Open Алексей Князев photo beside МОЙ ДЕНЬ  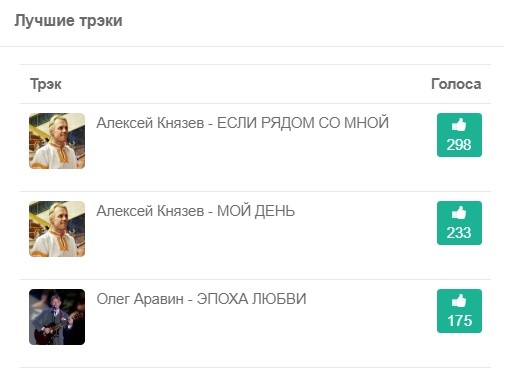click(x=57, y=229)
